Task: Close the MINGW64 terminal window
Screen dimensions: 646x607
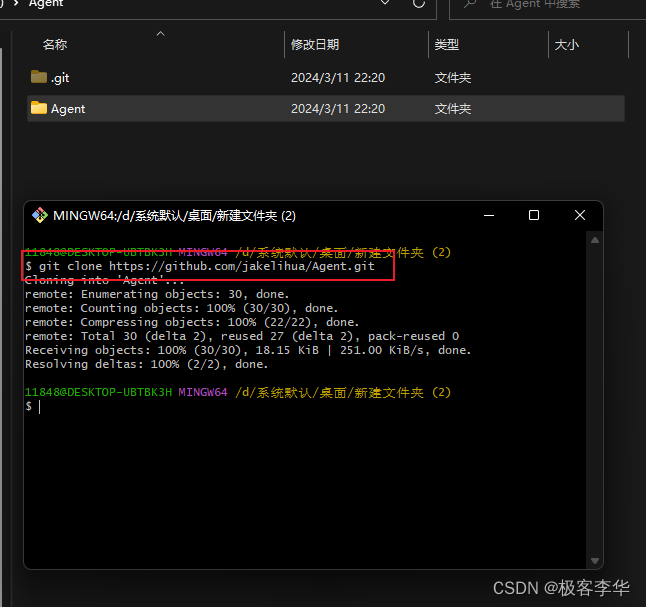Action: [x=580, y=215]
